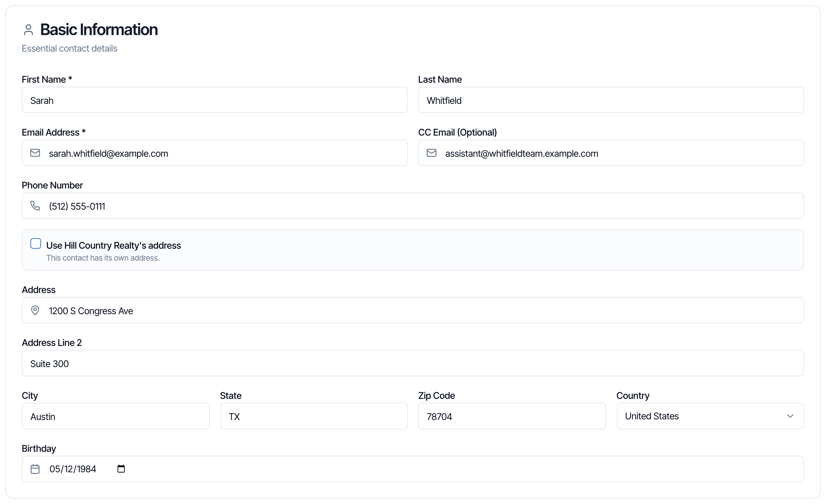
Task: Open the Country dropdown
Action: click(711, 416)
